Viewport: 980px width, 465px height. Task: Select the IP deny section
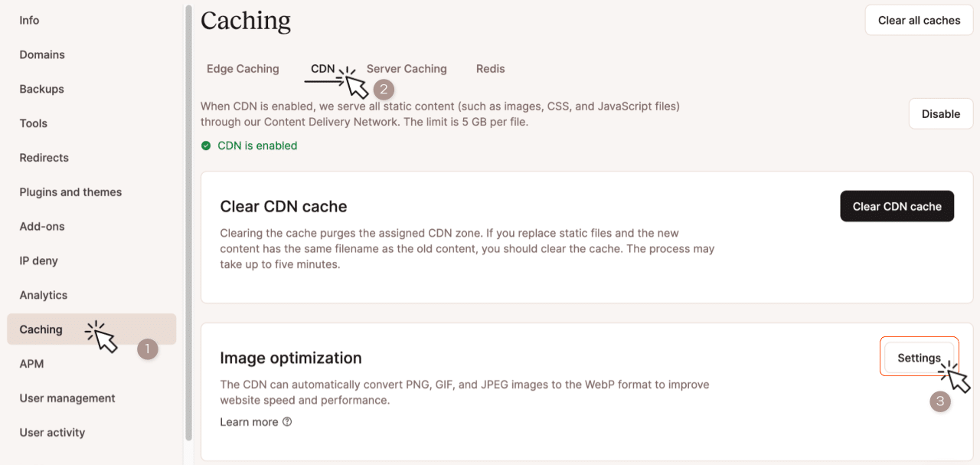coord(38,260)
